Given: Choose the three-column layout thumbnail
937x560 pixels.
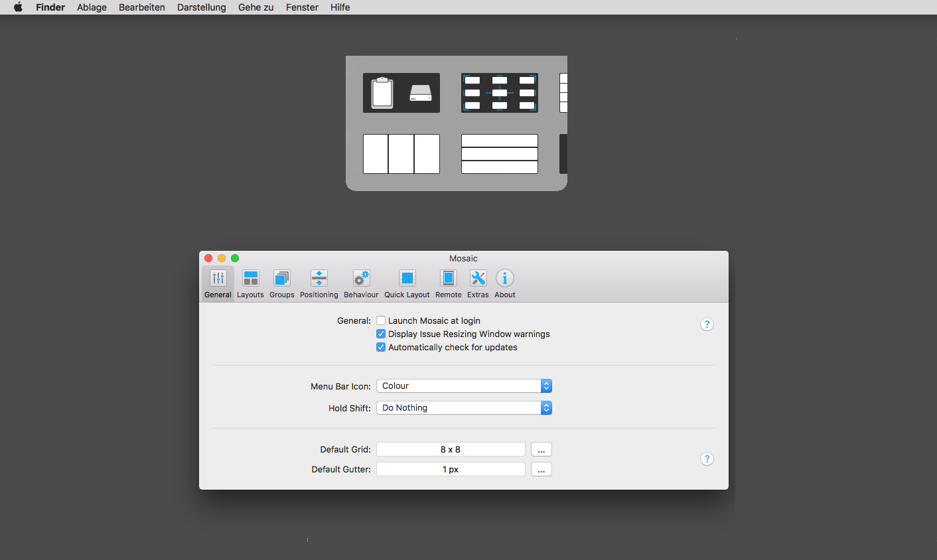Looking at the screenshot, I should 401,154.
